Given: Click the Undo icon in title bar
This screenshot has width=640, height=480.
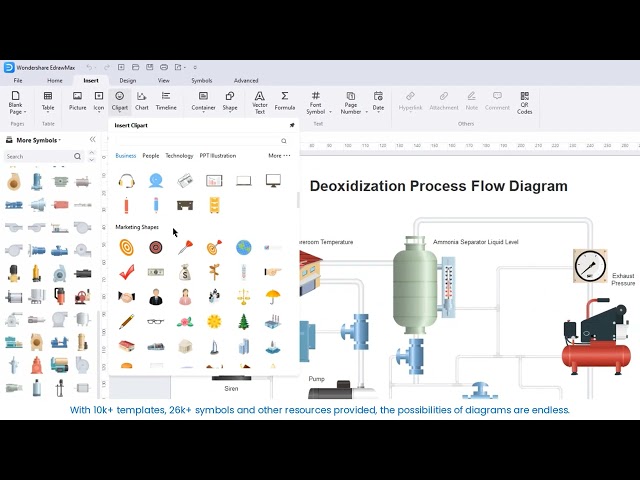Looking at the screenshot, I should [x=89, y=67].
